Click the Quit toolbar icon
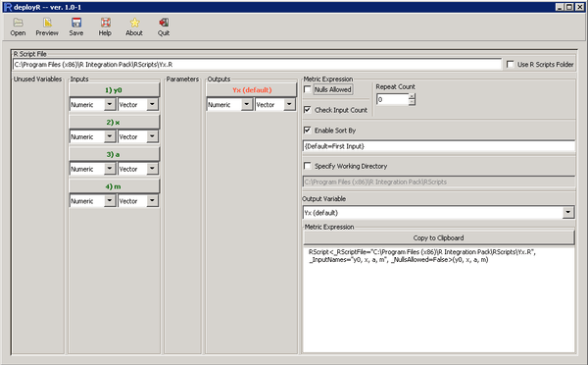The width and height of the screenshot is (588, 365). (x=164, y=23)
